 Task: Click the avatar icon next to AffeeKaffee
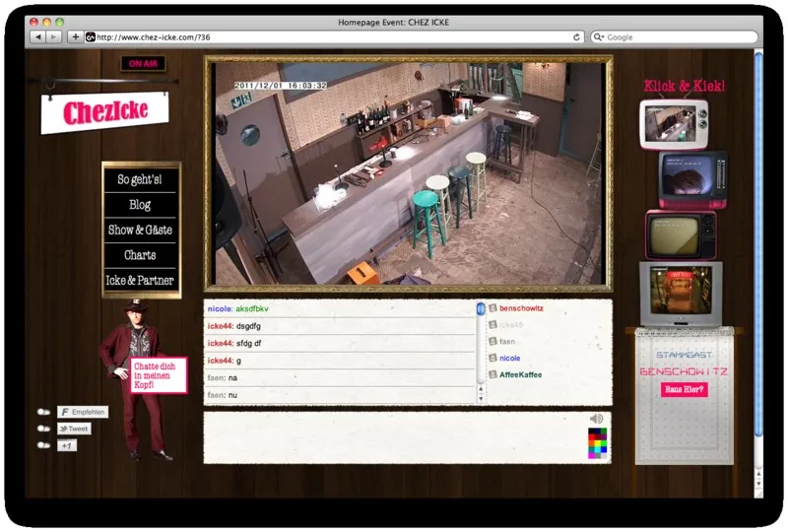click(493, 374)
